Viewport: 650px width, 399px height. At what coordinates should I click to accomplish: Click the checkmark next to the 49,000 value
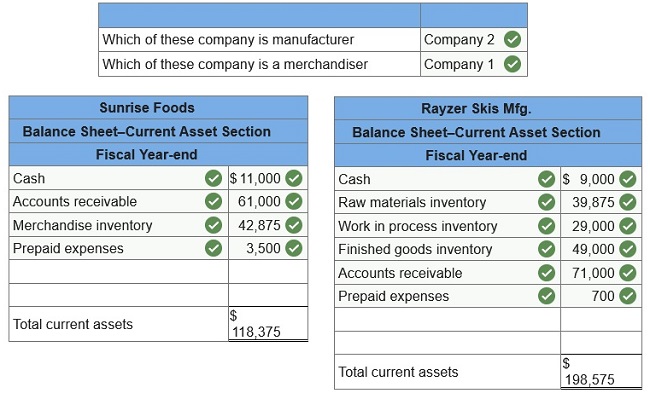pyautogui.click(x=628, y=249)
